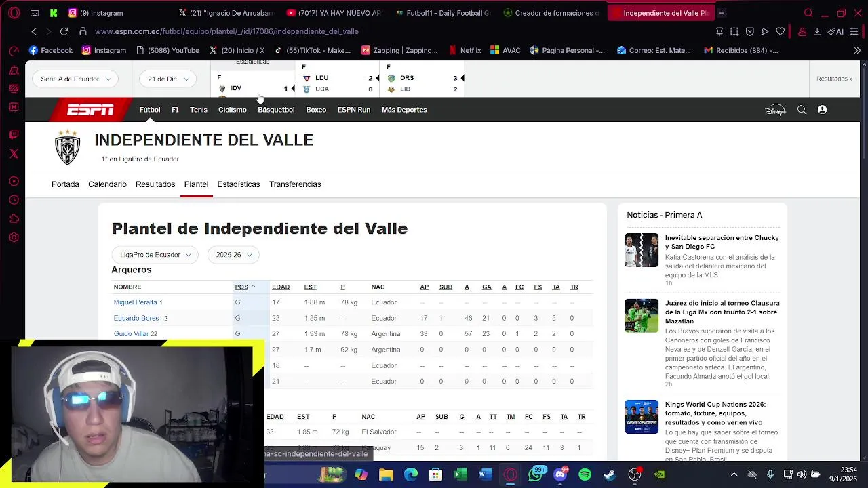The height and width of the screenshot is (488, 868).
Task: Open Excel from the taskbar
Action: [460, 474]
